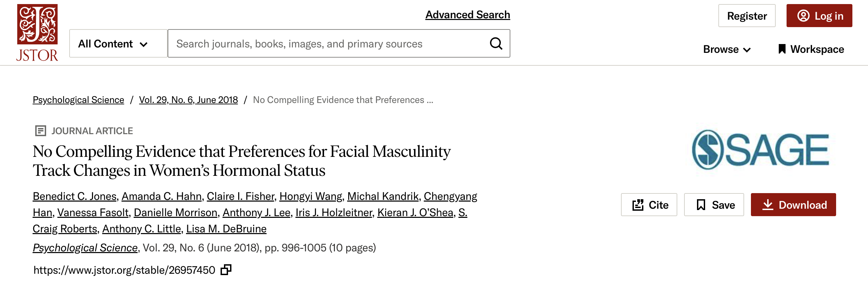
Task: Open author Benedict C. Jones
Action: tap(75, 196)
